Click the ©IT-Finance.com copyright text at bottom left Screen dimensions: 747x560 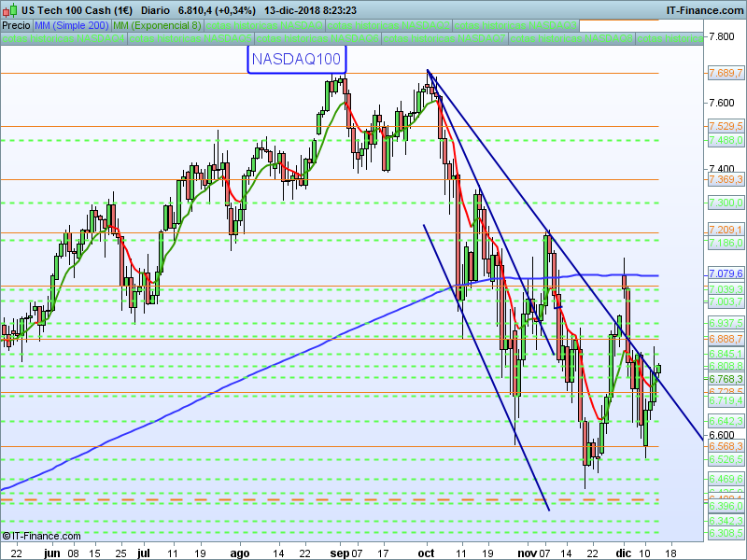coord(41,536)
